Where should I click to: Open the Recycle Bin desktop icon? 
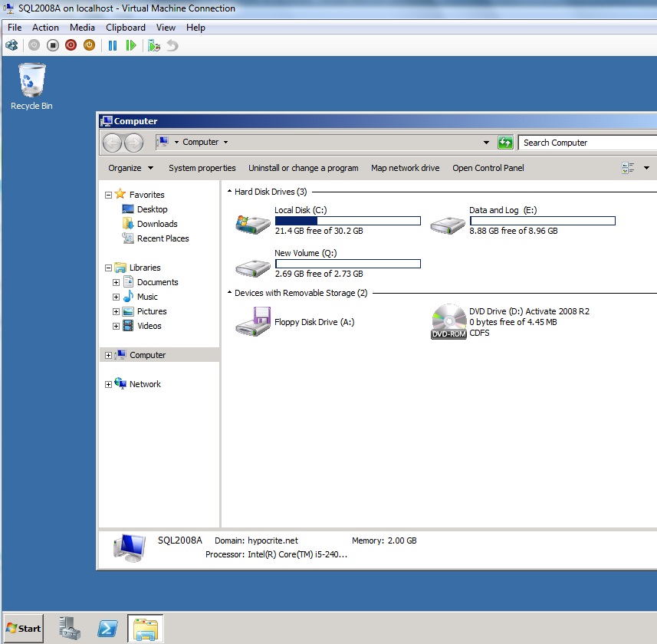(32, 87)
